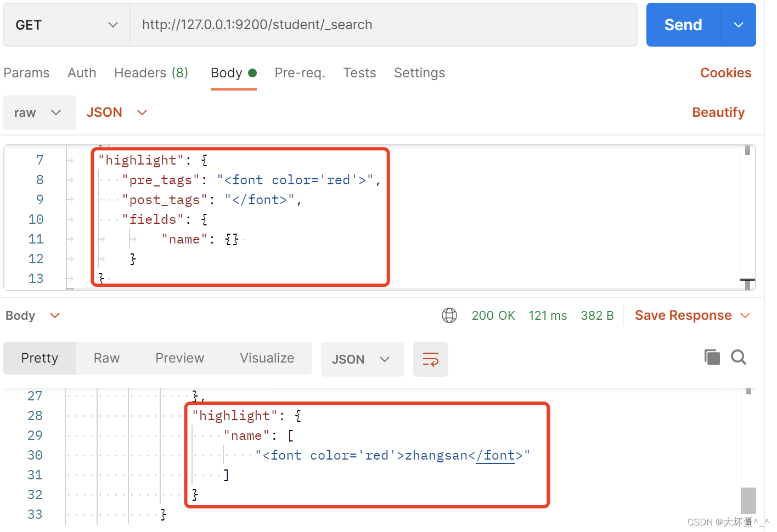The image size is (777, 532).
Task: Open the Settings tab
Action: [x=420, y=73]
